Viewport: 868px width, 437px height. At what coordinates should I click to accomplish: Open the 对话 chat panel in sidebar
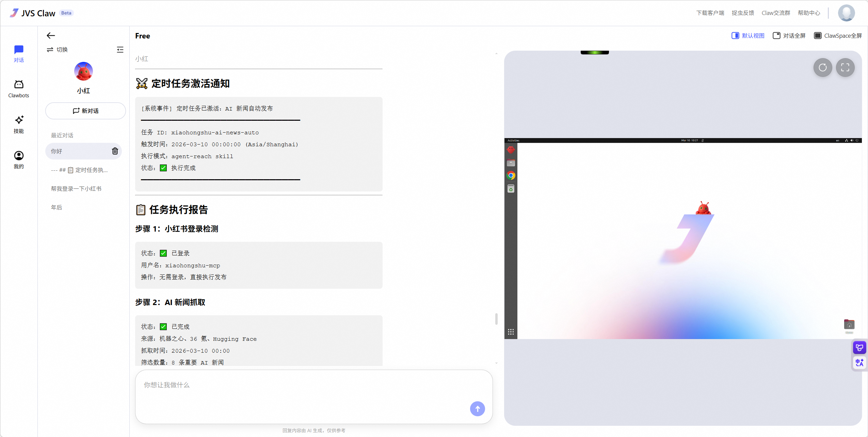(x=19, y=53)
